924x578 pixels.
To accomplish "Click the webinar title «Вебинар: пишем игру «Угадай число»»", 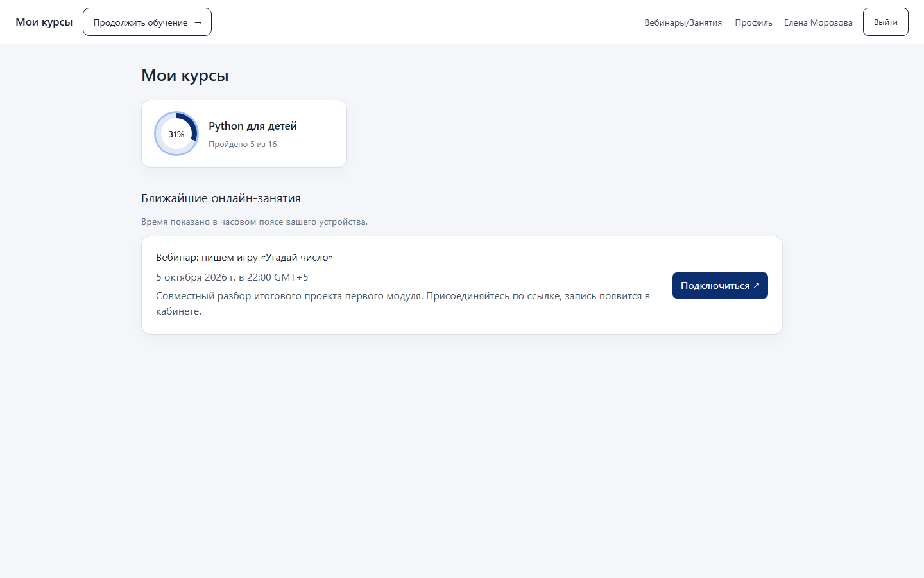I will (x=244, y=258).
